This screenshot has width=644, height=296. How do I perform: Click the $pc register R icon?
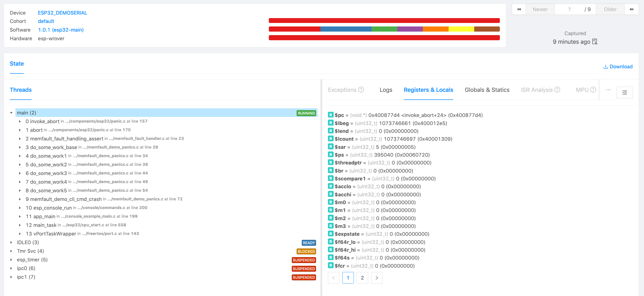(331, 115)
